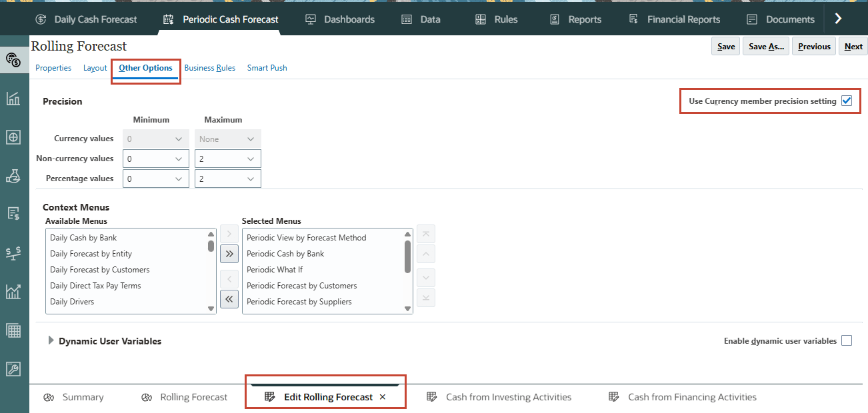Enable dynamic user variables checkbox
The width and height of the screenshot is (868, 413).
[x=847, y=340]
